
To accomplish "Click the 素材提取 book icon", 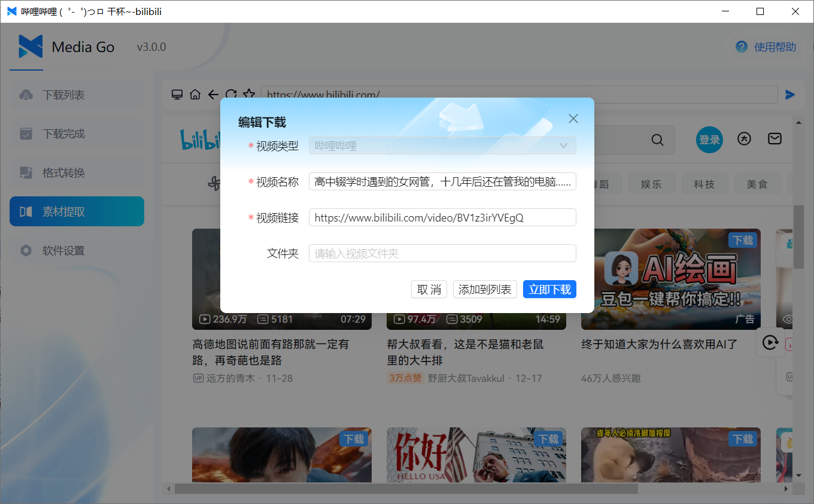I will (x=26, y=211).
